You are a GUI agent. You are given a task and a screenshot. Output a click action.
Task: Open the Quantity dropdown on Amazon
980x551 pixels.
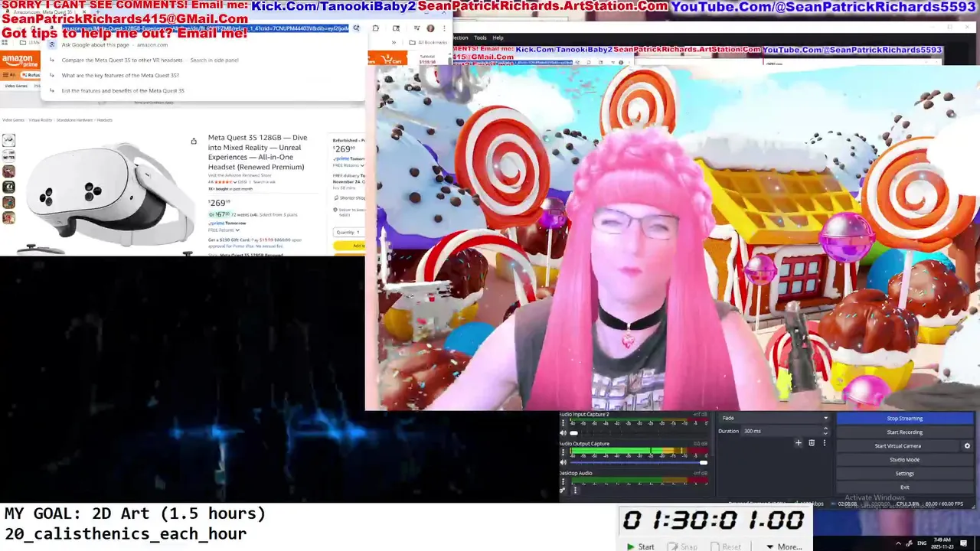pos(349,232)
